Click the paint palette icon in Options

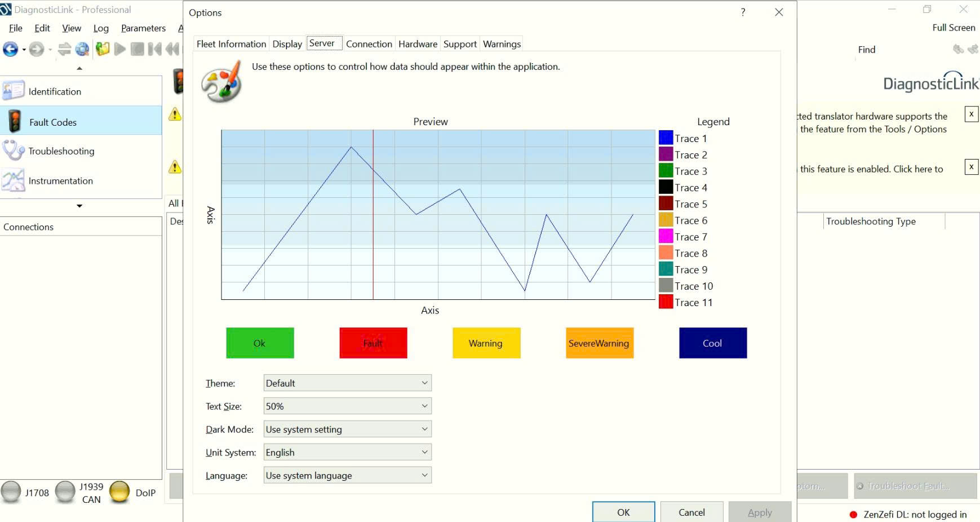221,82
